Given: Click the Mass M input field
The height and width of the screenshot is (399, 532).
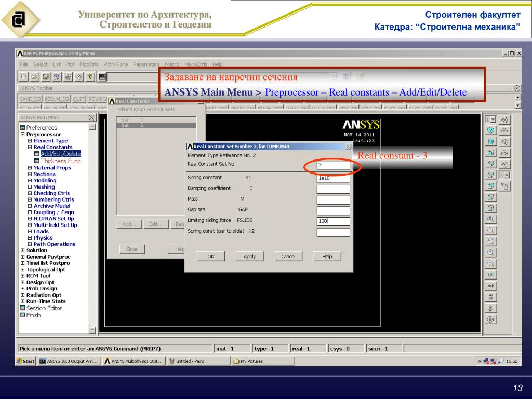Looking at the screenshot, I should pos(333,200).
